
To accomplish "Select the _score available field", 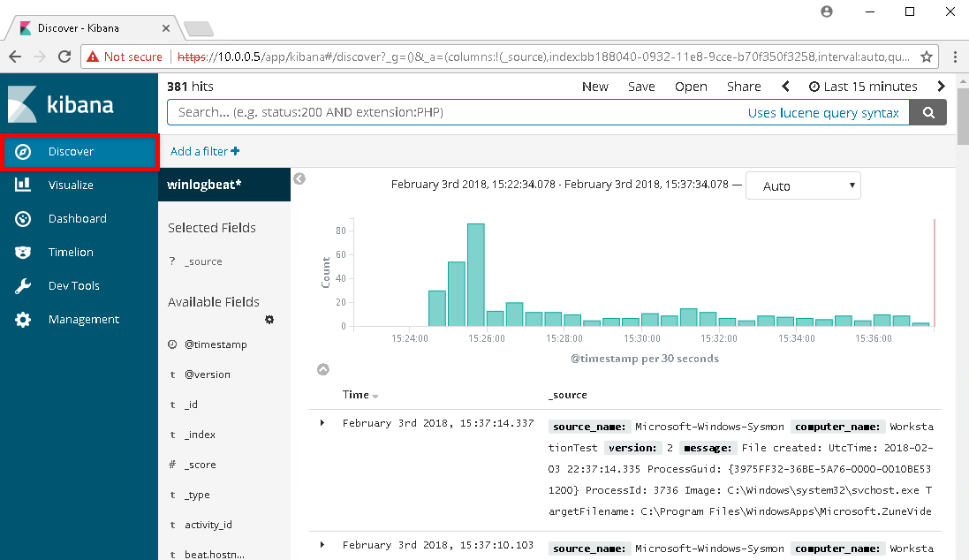I will pyautogui.click(x=201, y=465).
